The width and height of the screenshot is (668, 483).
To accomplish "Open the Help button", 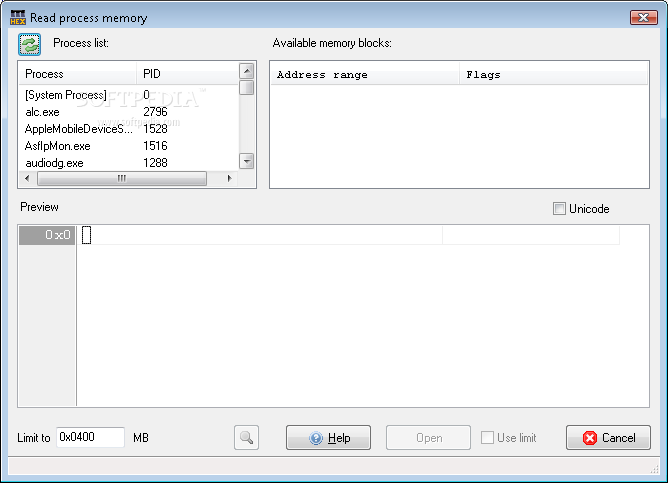I will click(x=328, y=437).
